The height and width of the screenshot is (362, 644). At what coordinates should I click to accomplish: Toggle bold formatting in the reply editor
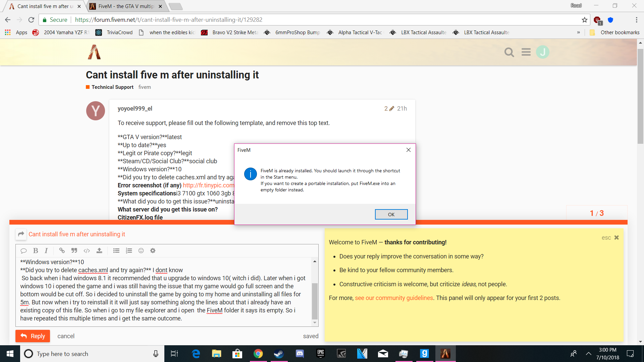(x=35, y=250)
